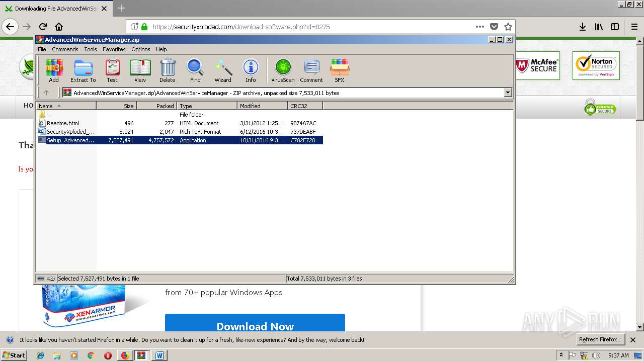The image size is (644, 362).
Task: Open Firefox hamburger menu
Action: coord(634,27)
